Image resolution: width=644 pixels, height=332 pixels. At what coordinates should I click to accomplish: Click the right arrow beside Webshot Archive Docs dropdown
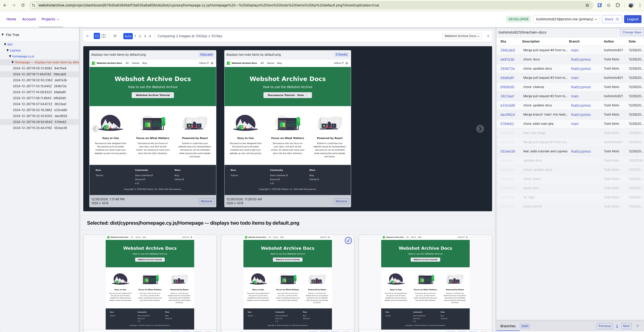pyautogui.click(x=487, y=36)
